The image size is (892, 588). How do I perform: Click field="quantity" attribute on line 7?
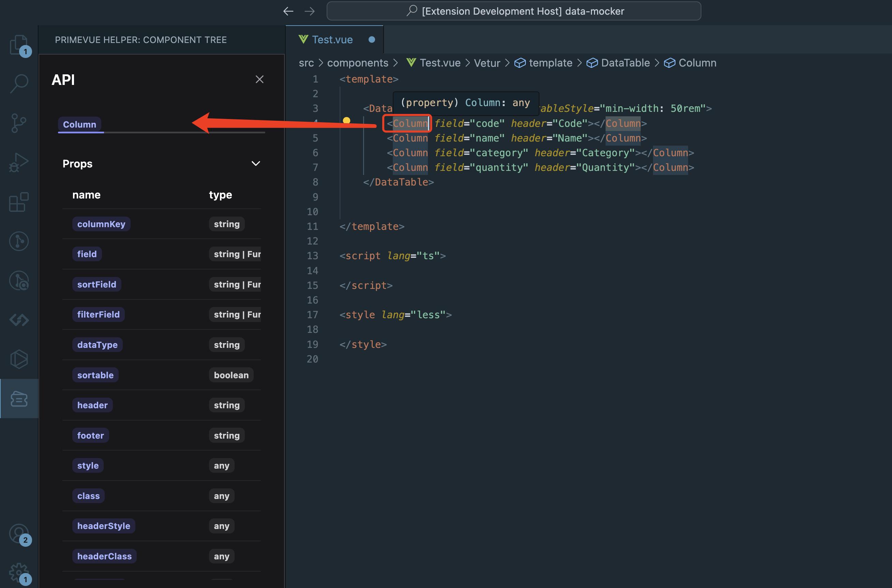[x=481, y=167]
